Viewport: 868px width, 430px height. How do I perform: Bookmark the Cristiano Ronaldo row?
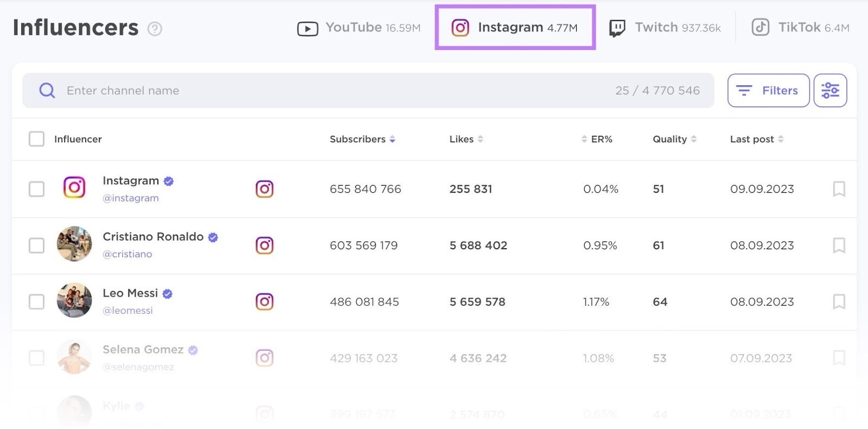click(839, 245)
